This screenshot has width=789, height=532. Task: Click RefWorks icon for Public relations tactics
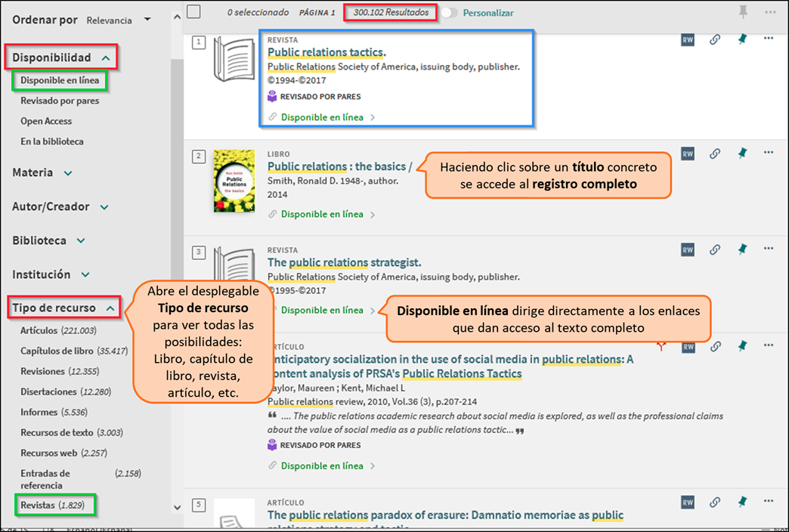pos(687,40)
